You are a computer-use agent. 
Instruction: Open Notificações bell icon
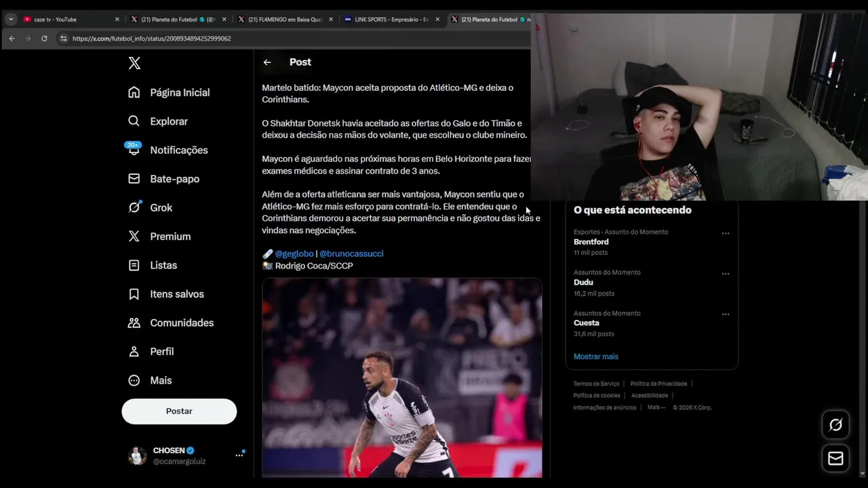[134, 150]
